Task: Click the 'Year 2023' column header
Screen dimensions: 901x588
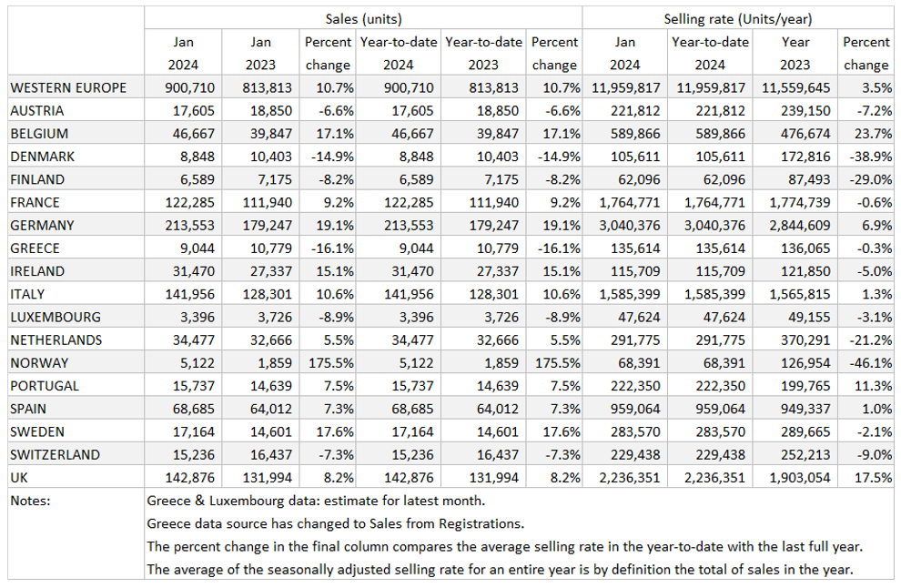Action: pos(795,54)
